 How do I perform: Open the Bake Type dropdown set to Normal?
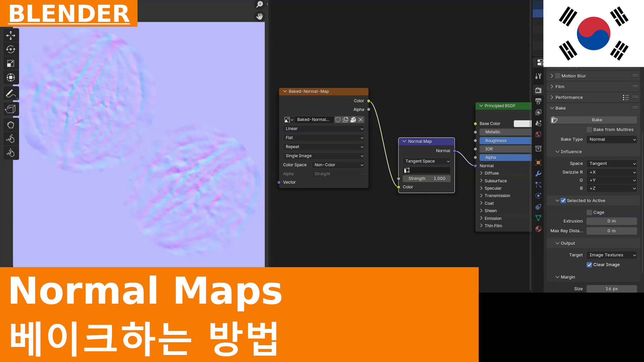click(612, 139)
